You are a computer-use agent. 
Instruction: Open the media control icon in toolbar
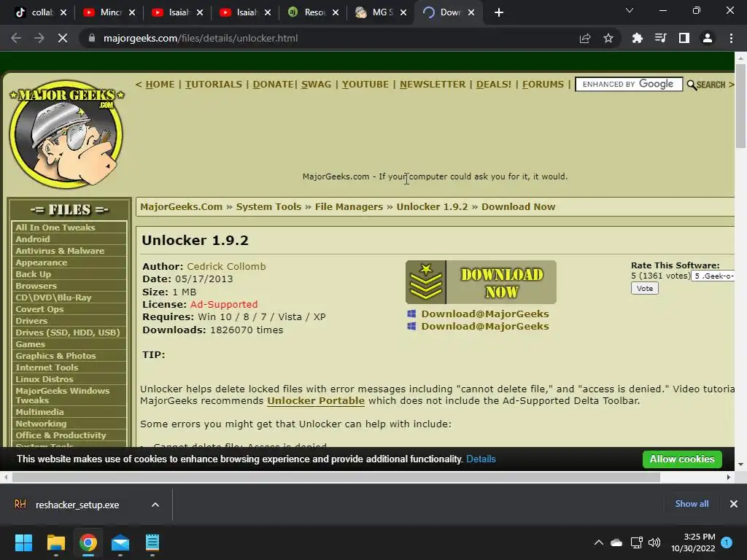(x=661, y=38)
